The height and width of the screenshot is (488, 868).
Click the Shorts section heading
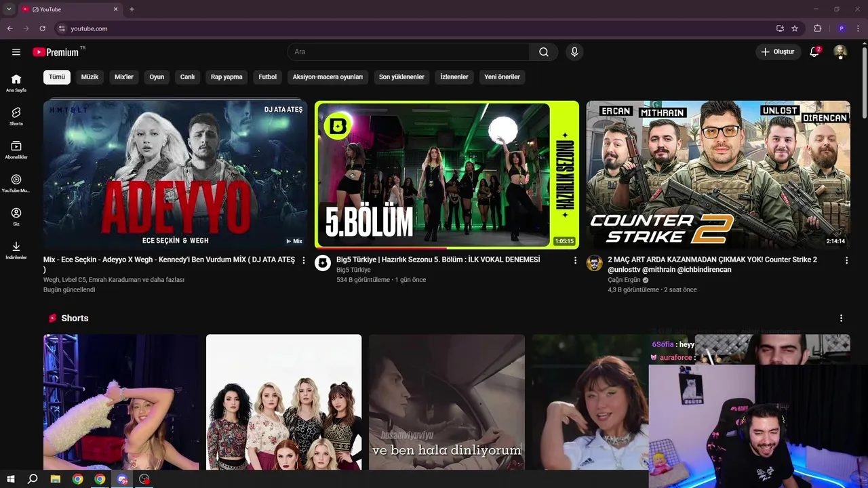pyautogui.click(x=75, y=319)
